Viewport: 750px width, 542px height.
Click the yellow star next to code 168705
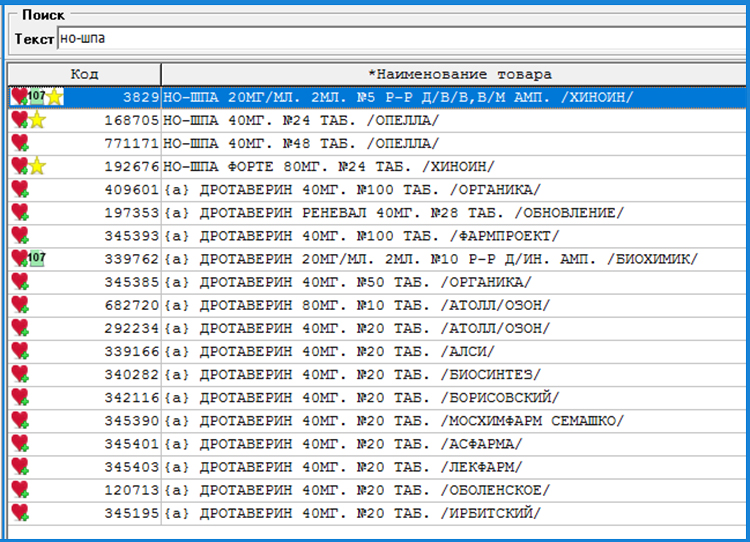pyautogui.click(x=38, y=120)
